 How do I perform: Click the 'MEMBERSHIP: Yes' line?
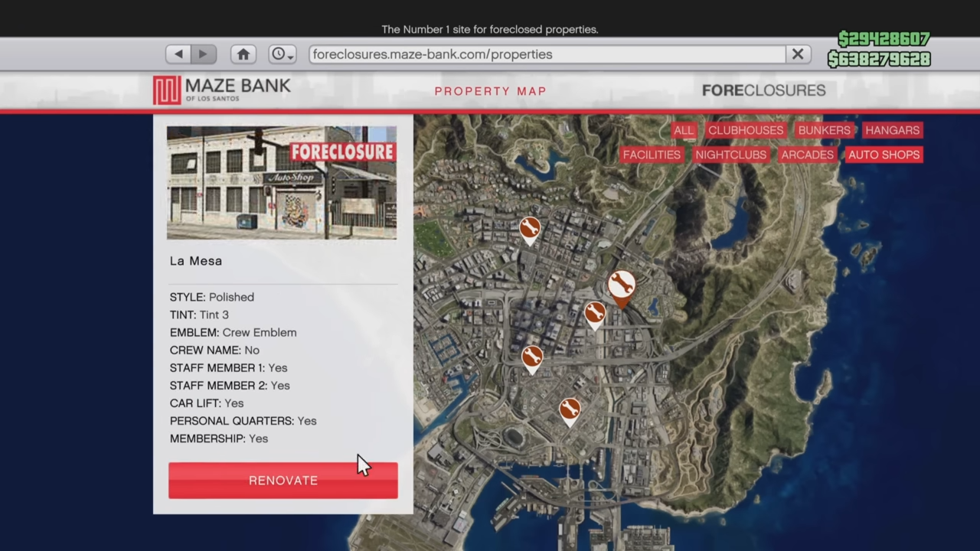pos(219,438)
